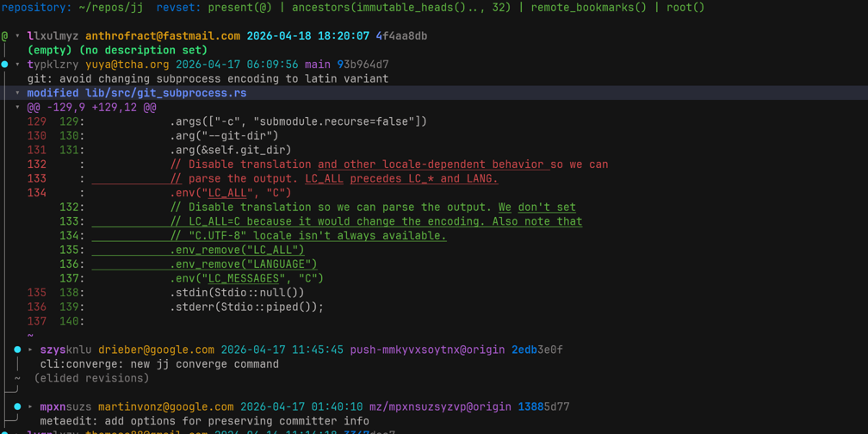Viewport: 868px width, 434px height.
Task: Click bookmark mz/mpxnsuzsyzvp@origin
Action: tap(441, 407)
